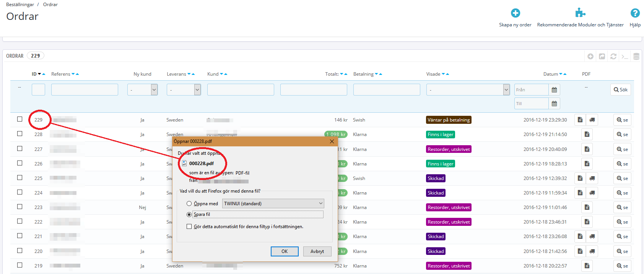This screenshot has width=644, height=274.
Task: Download delivery slip (truck) for order 221
Action: pyautogui.click(x=592, y=236)
